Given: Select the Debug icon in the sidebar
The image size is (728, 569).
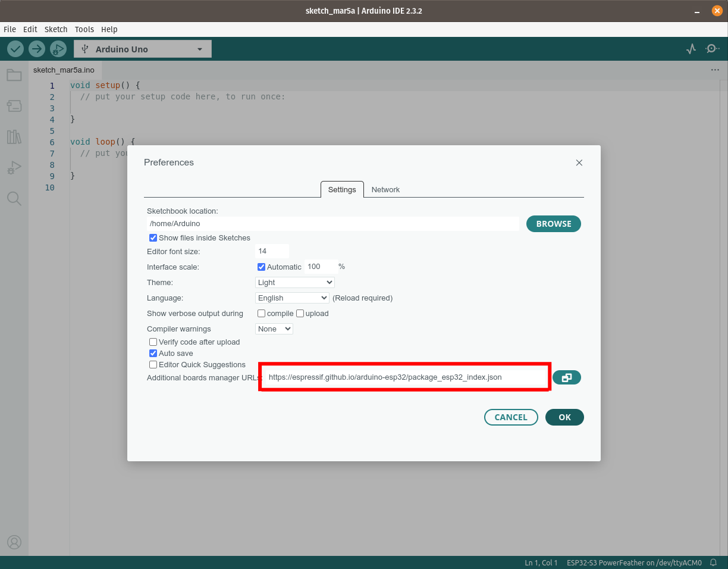Looking at the screenshot, I should (x=14, y=168).
